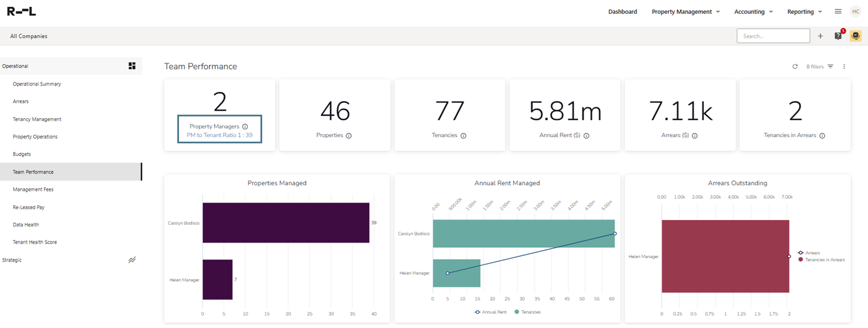Open help icon with notification badge
This screenshot has width=868, height=328.
[x=838, y=36]
